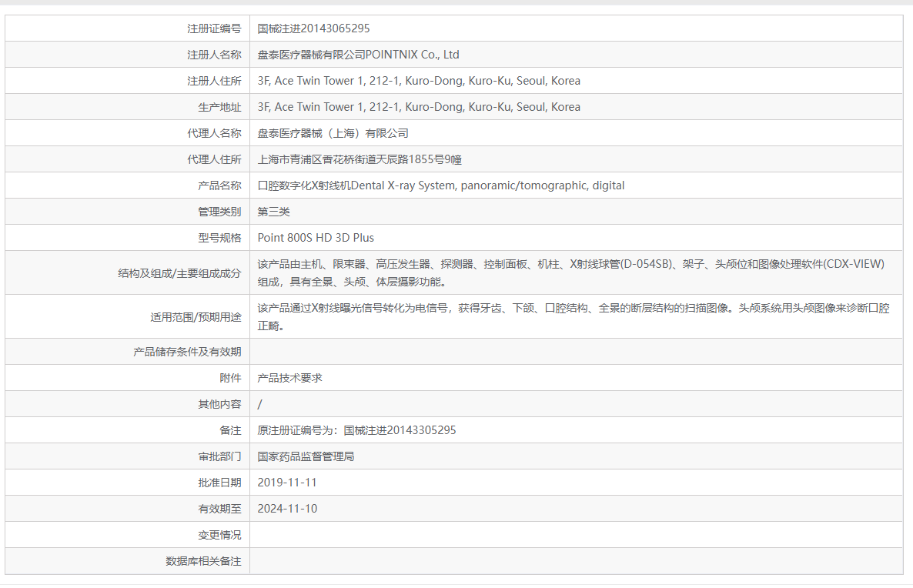Select the intended use description text
The width and height of the screenshot is (913, 588).
tap(574, 317)
